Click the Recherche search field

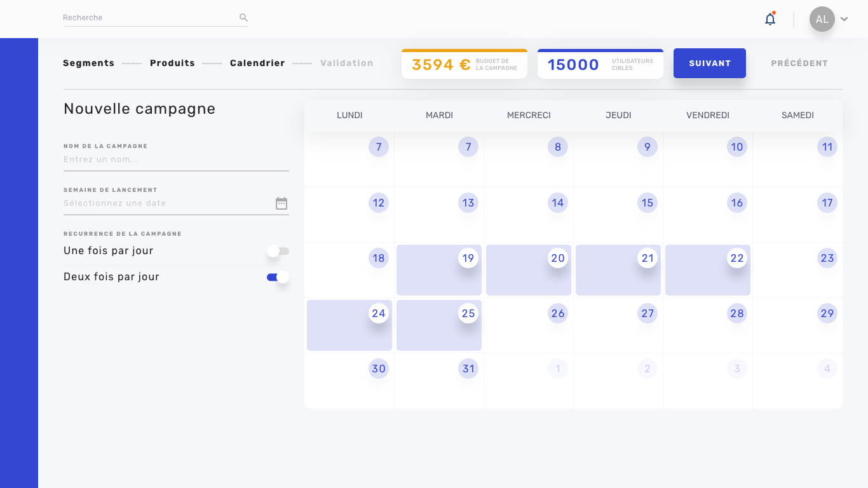(149, 18)
